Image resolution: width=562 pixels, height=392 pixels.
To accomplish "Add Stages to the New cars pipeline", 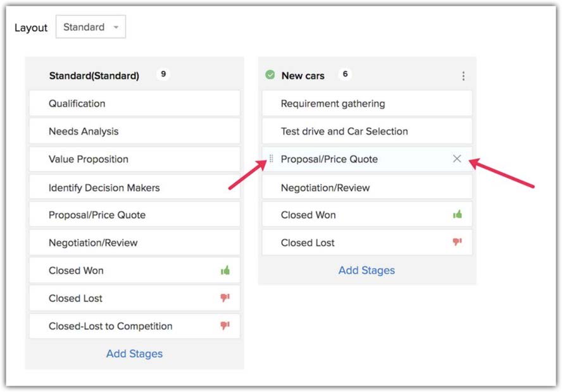I will tap(366, 270).
